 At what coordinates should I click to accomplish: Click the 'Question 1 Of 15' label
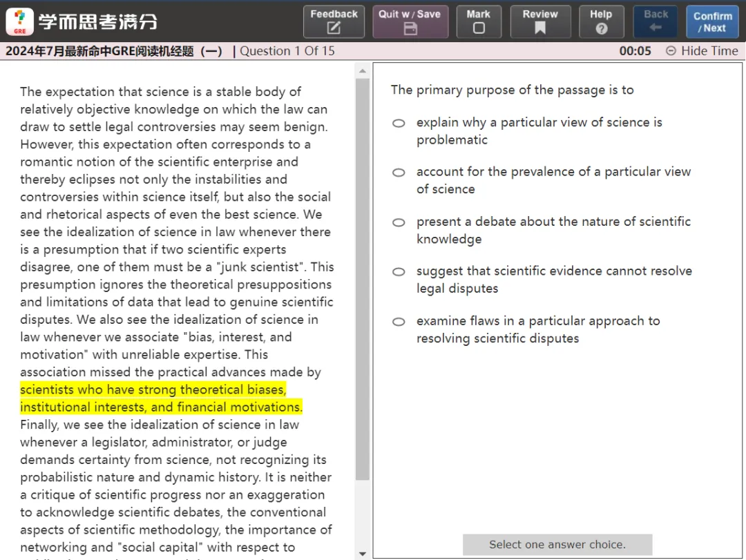pos(287,51)
